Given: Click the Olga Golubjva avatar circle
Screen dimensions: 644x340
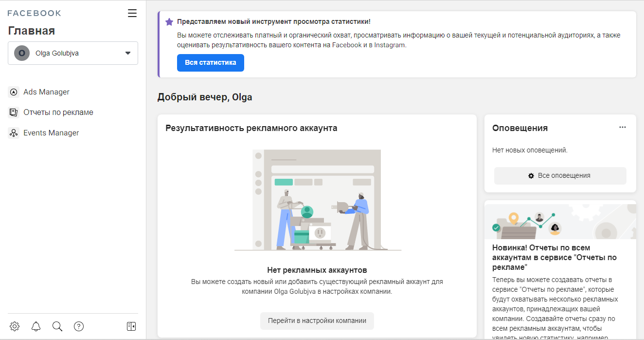Looking at the screenshot, I should tap(22, 53).
